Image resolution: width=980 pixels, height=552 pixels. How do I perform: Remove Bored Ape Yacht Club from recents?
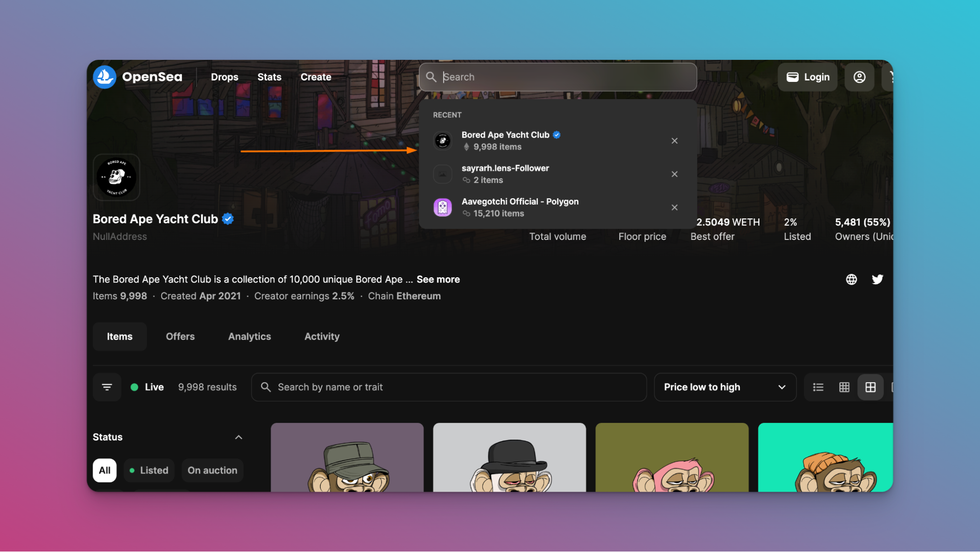tap(675, 141)
